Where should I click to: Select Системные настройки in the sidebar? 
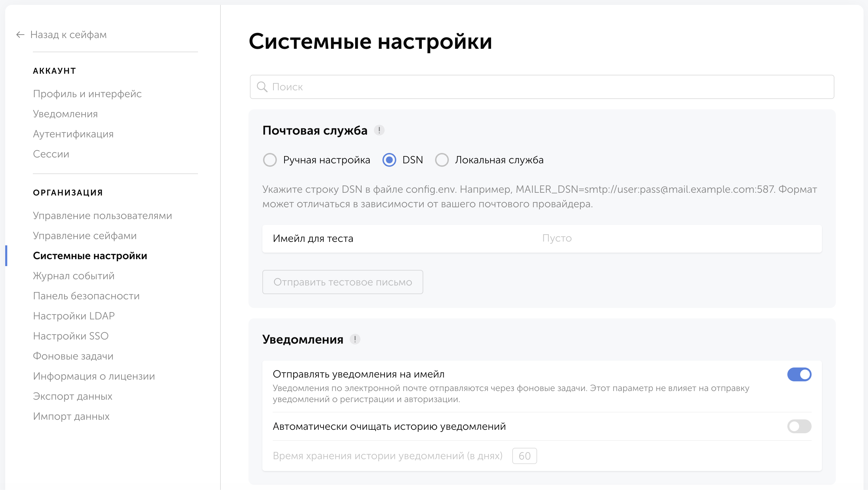[90, 256]
